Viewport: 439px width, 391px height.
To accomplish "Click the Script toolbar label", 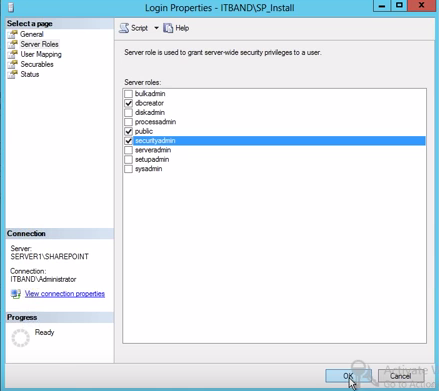I will click(139, 28).
